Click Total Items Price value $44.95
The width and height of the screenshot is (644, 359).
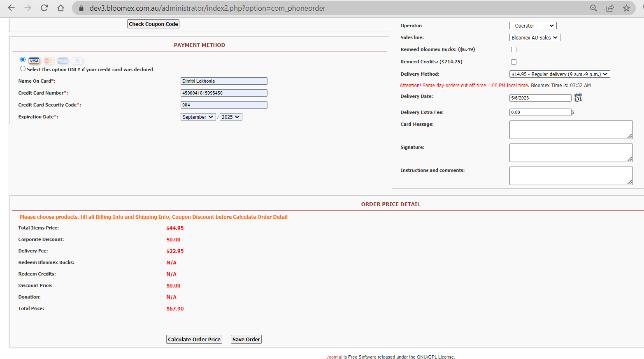pyautogui.click(x=175, y=228)
